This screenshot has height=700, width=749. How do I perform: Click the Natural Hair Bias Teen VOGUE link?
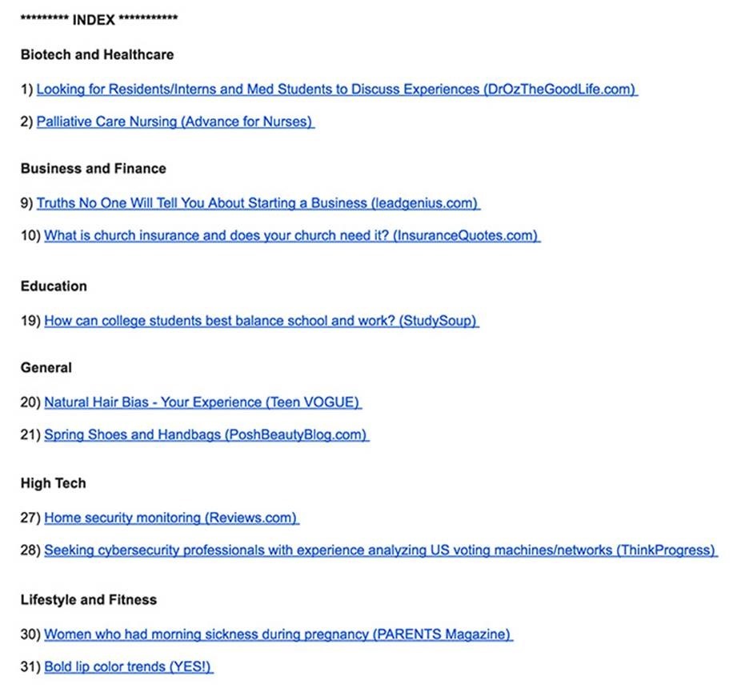202,402
